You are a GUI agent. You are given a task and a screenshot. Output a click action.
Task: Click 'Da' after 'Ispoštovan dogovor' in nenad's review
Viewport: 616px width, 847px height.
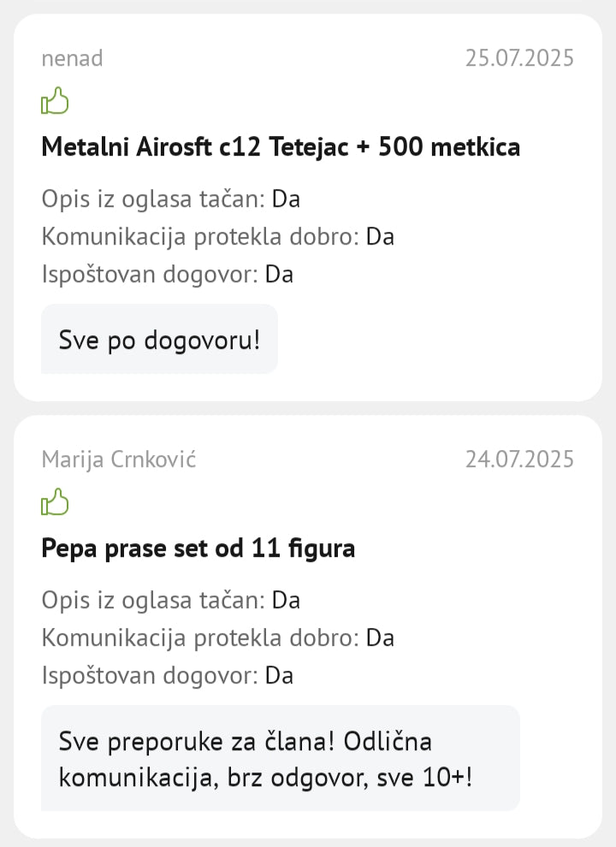pyautogui.click(x=280, y=275)
